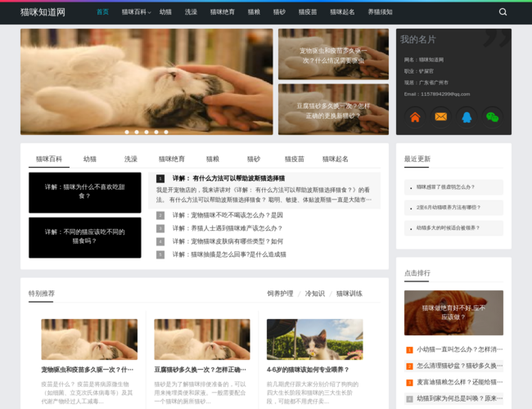Open 幼猫 in the top navigation bar
The height and width of the screenshot is (409, 532).
point(165,12)
